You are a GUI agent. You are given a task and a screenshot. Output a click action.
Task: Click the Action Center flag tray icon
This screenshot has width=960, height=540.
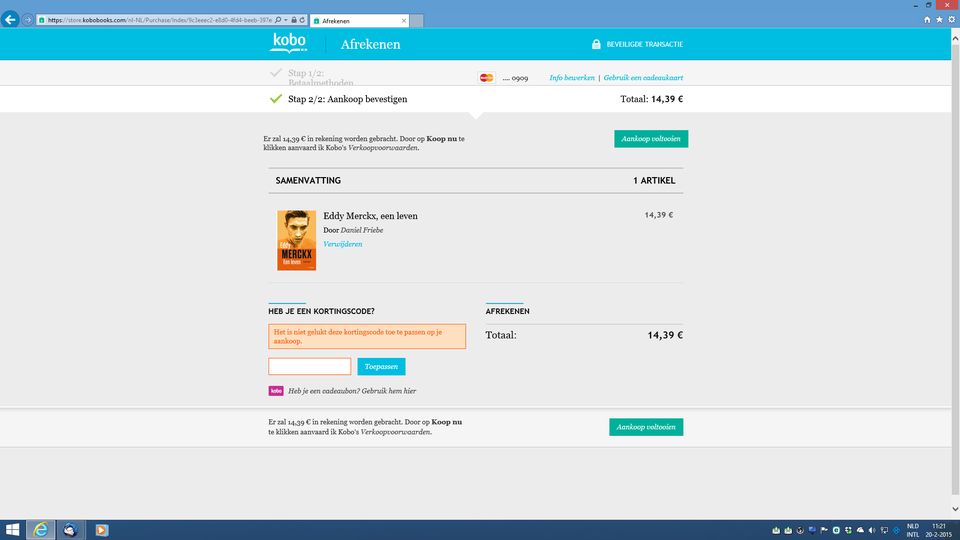tap(824, 530)
